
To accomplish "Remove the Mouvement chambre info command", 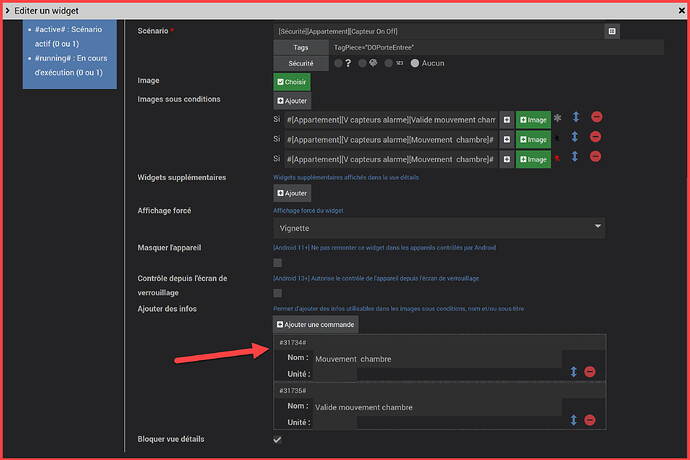I will click(x=590, y=371).
